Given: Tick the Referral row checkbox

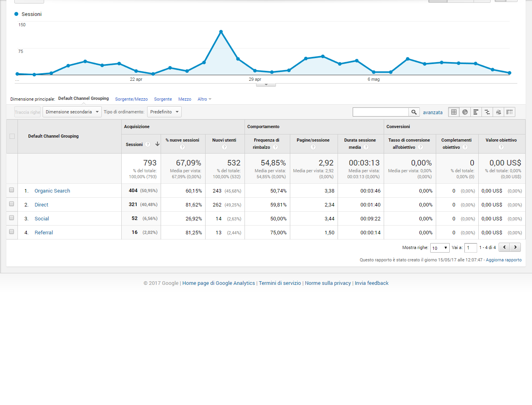Looking at the screenshot, I should pos(12,232).
